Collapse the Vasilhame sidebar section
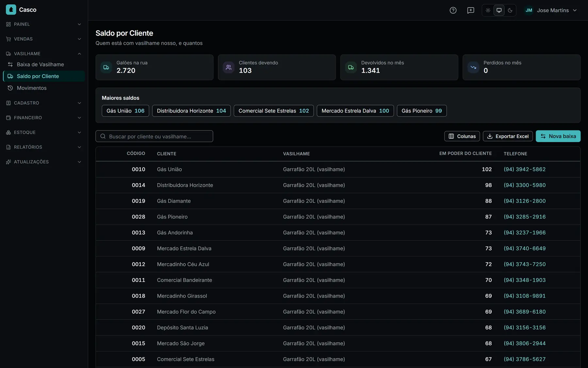The image size is (588, 368). [x=44, y=54]
